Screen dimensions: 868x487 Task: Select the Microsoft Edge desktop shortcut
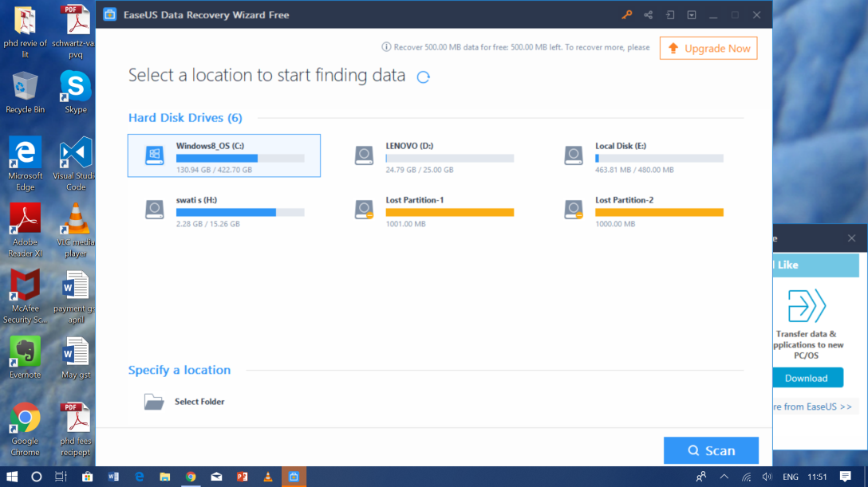coord(25,164)
